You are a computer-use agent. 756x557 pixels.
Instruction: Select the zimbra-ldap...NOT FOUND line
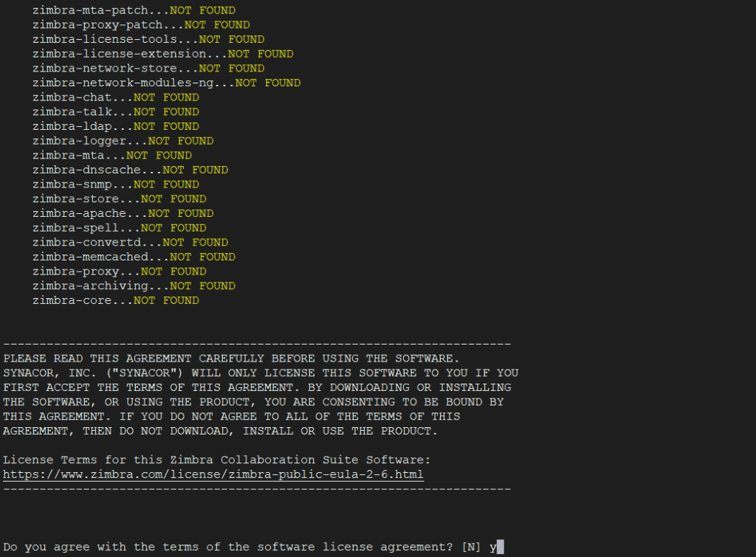click(116, 126)
